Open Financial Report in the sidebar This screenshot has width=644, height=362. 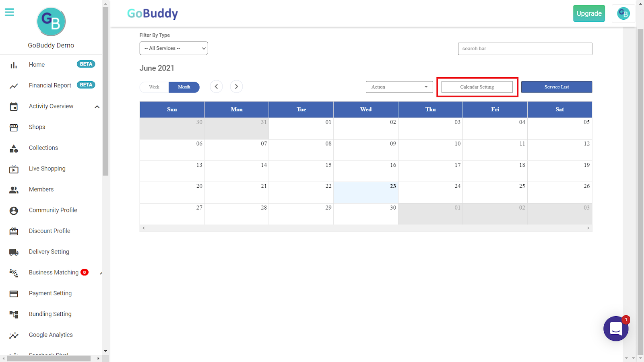[x=50, y=86]
